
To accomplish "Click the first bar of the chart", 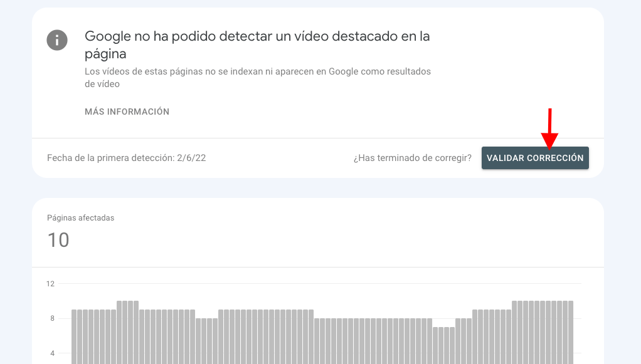I will tap(75, 336).
